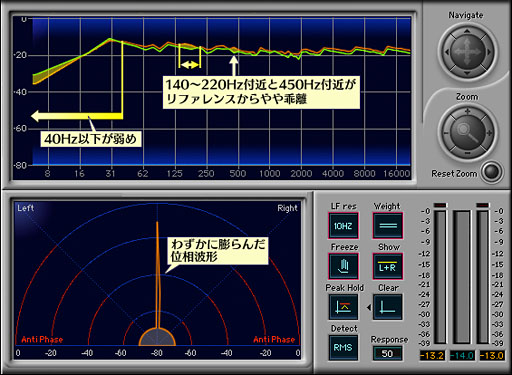The image size is (512, 375).
Task: Click the right peak readout -13.0
Action: pos(492,356)
